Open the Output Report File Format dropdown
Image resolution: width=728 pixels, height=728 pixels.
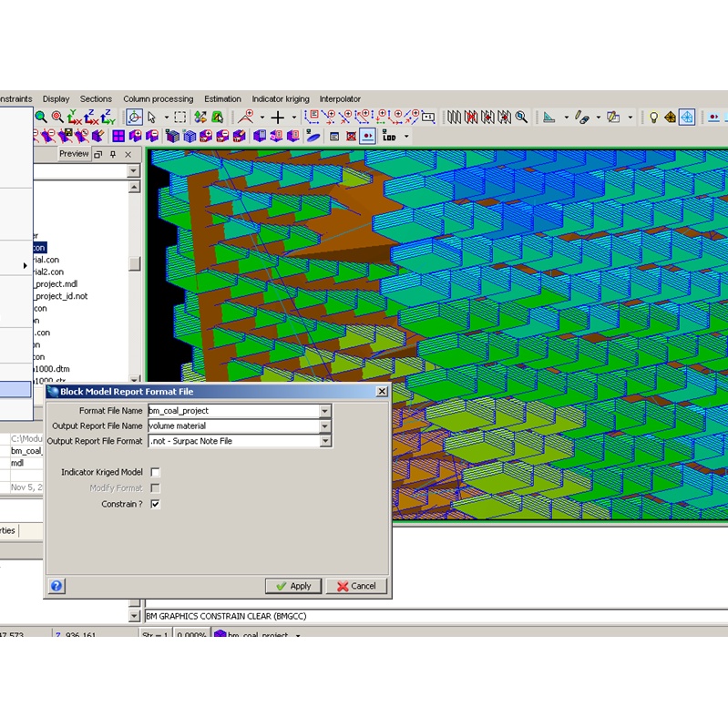[325, 442]
